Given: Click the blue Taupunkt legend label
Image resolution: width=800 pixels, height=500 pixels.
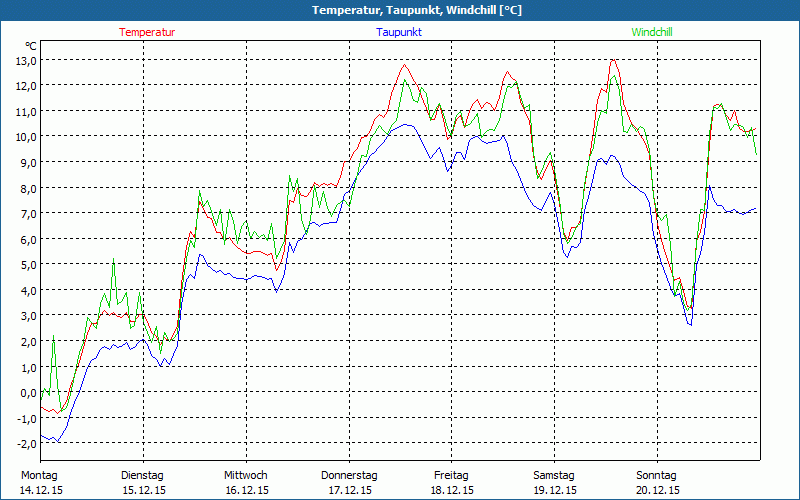Looking at the screenshot, I should [399, 32].
